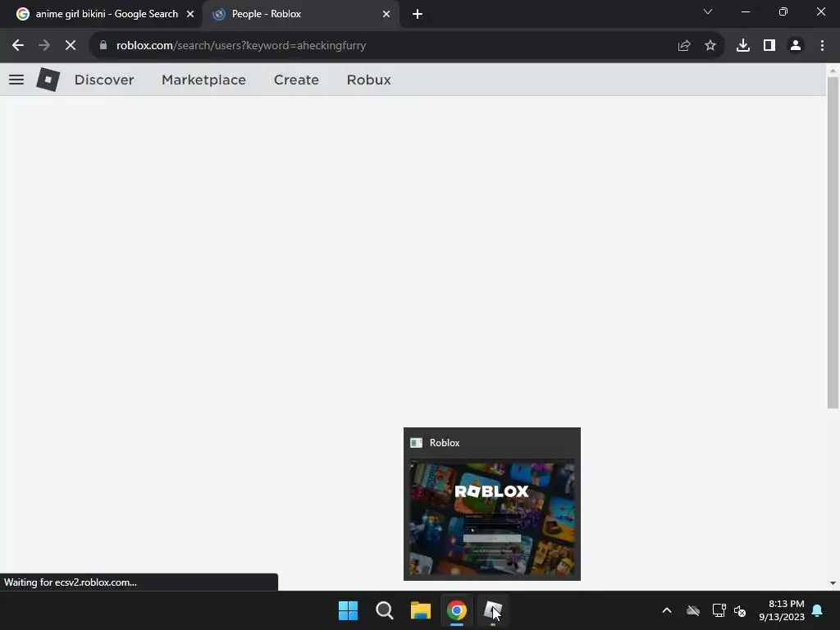Viewport: 840px width, 630px height.
Task: Open the Robux page
Action: click(368, 80)
